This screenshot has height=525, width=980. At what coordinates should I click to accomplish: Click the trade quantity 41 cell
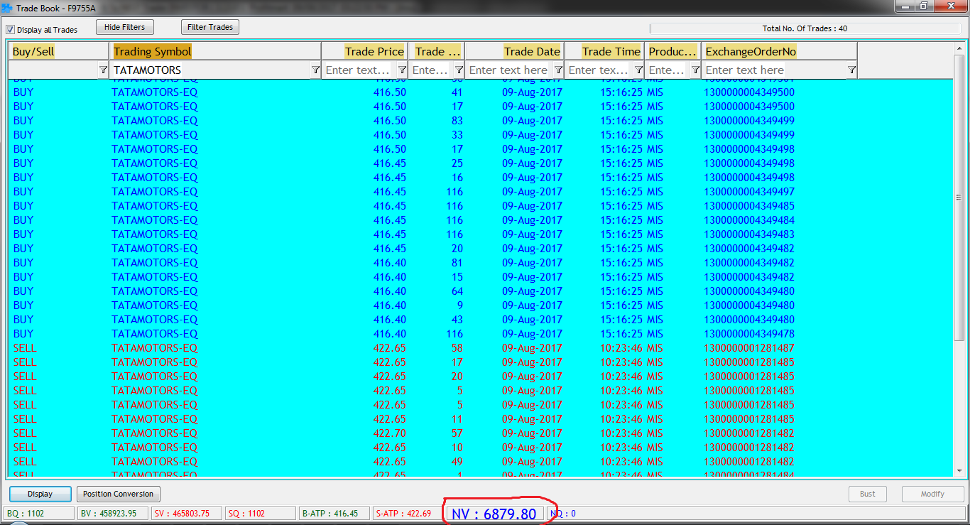457,92
